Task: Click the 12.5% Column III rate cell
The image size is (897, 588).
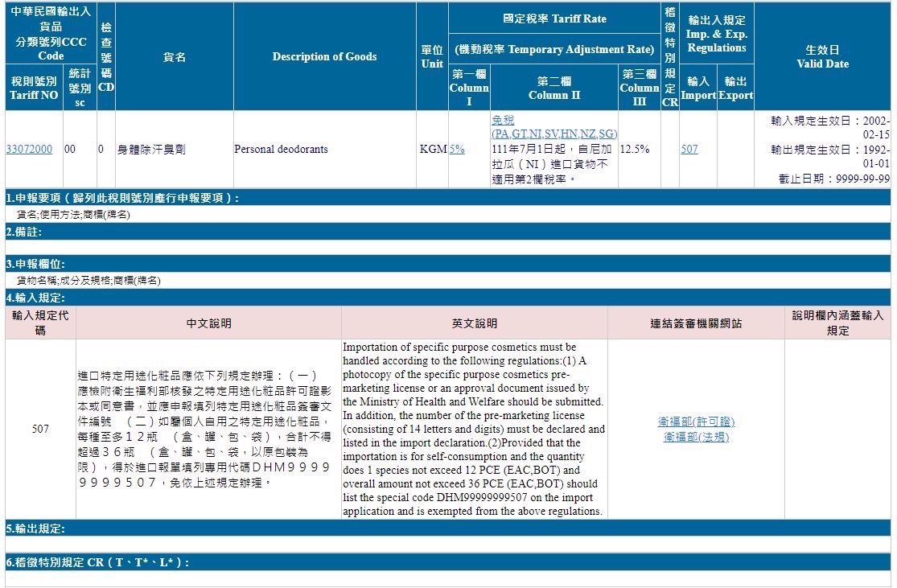Action: tap(636, 149)
